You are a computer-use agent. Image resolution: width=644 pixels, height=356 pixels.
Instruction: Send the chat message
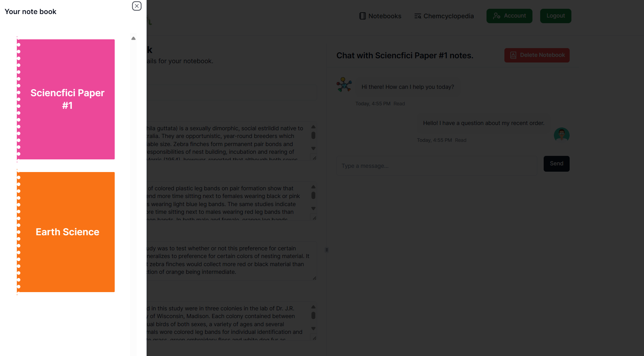557,164
